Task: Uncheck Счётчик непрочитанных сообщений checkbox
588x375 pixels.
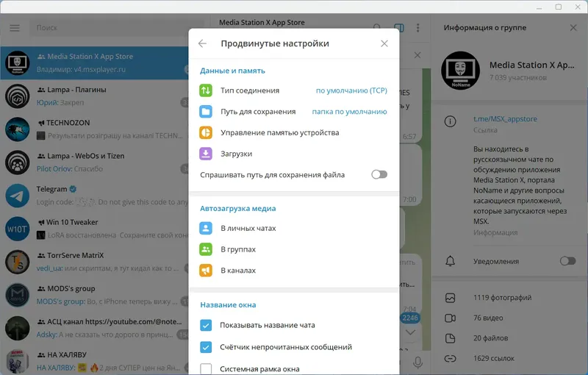Action: (x=206, y=347)
